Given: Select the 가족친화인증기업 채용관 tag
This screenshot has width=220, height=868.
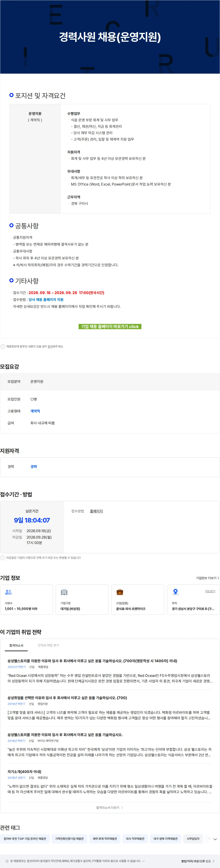Looking at the screenshot, I should point(69,839).
